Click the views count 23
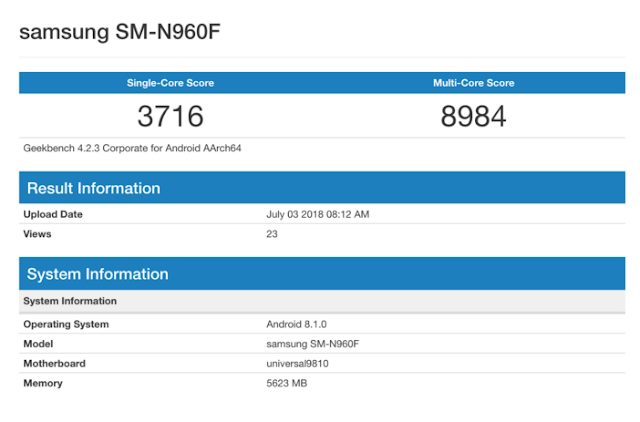 [x=272, y=234]
